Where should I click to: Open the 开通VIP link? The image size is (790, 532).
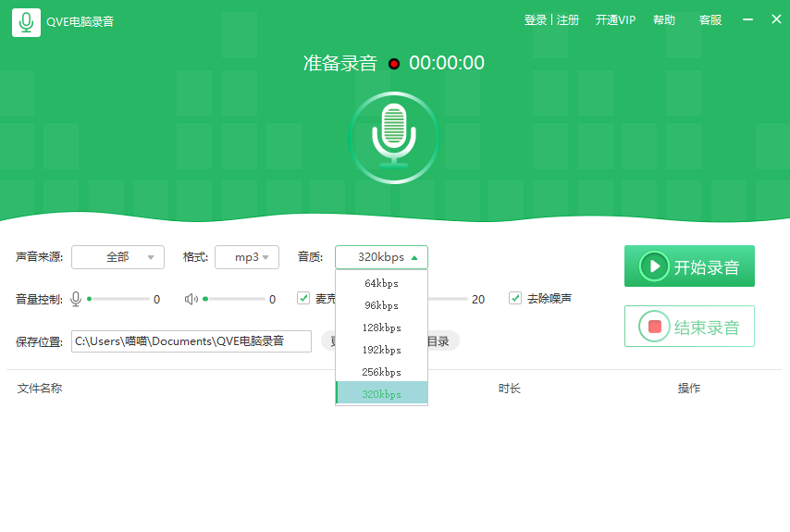(x=615, y=20)
